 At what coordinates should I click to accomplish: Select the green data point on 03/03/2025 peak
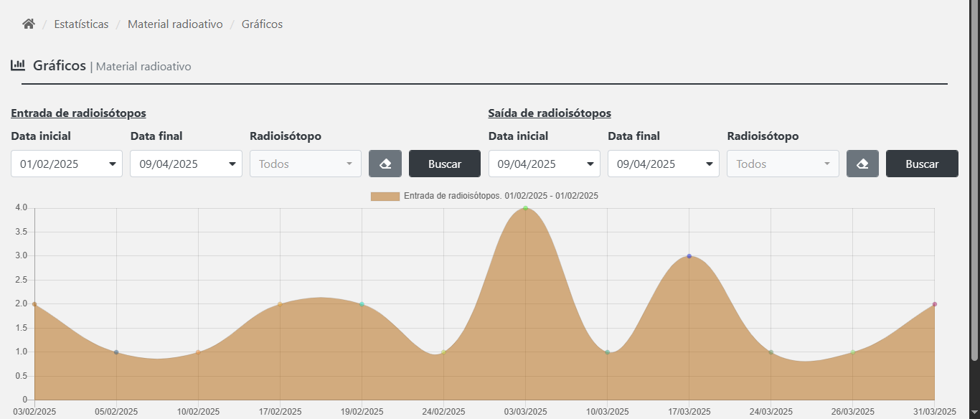coord(525,209)
